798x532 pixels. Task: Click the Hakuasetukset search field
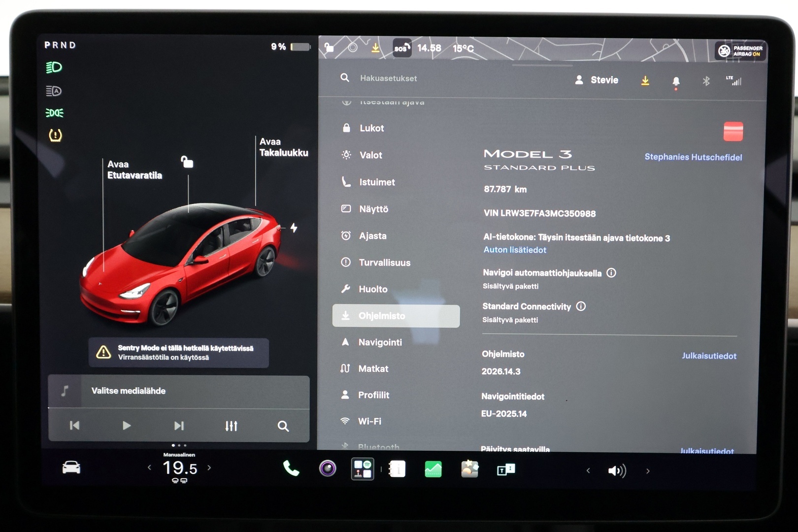388,78
